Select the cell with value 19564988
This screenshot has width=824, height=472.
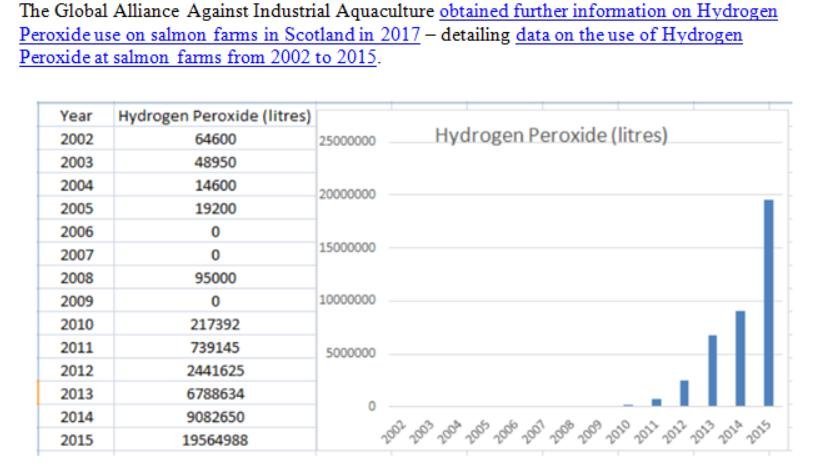[214, 439]
